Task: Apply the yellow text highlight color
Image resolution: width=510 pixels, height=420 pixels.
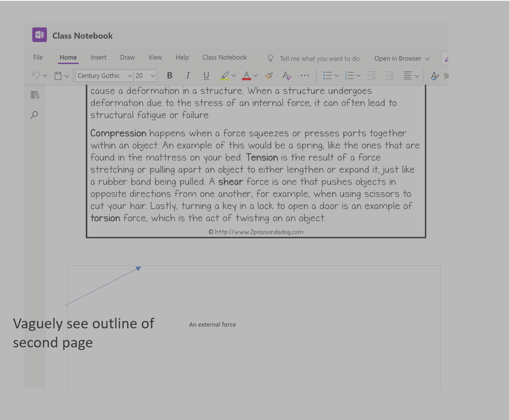Action: point(224,75)
